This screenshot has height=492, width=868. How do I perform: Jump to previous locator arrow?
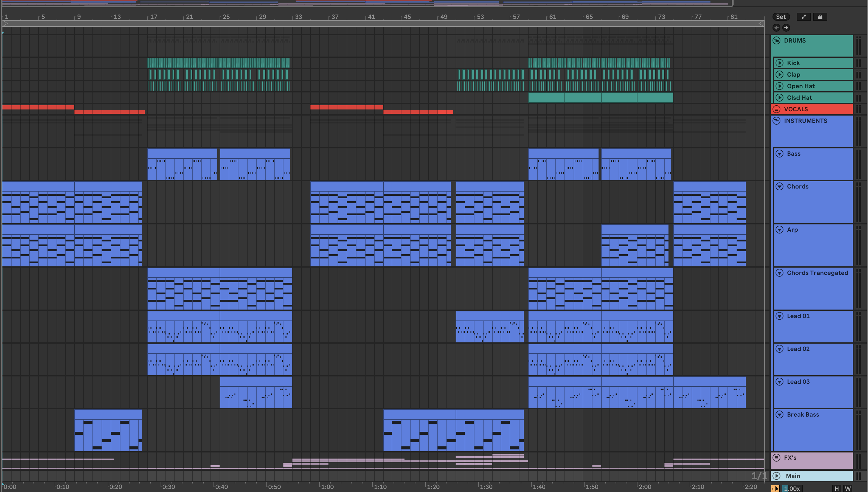pyautogui.click(x=776, y=28)
